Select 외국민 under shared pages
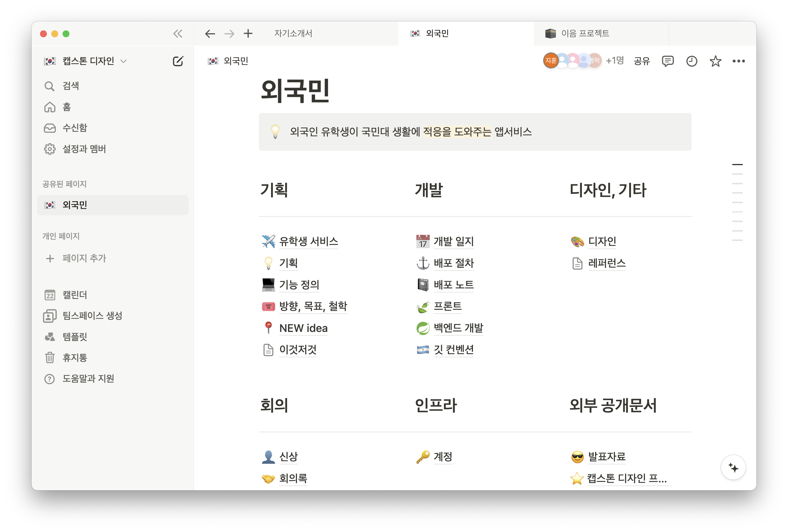The width and height of the screenshot is (788, 532). 113,205
